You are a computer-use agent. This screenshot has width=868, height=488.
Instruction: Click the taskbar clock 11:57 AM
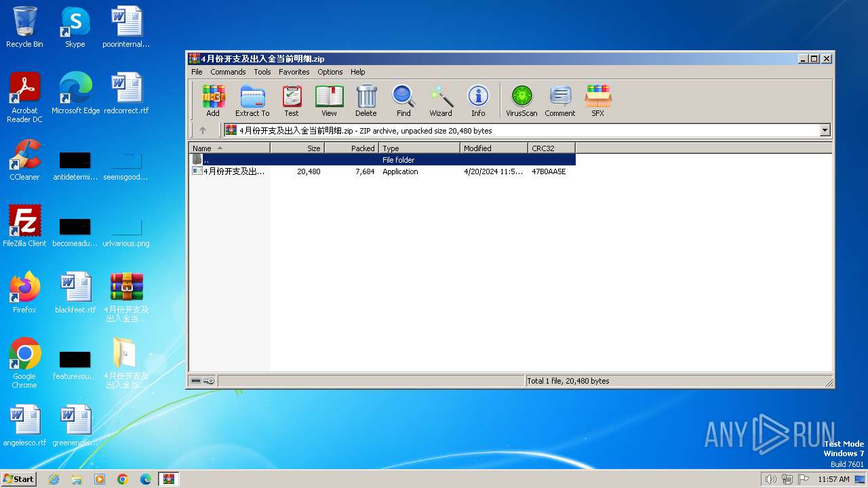pos(833,479)
